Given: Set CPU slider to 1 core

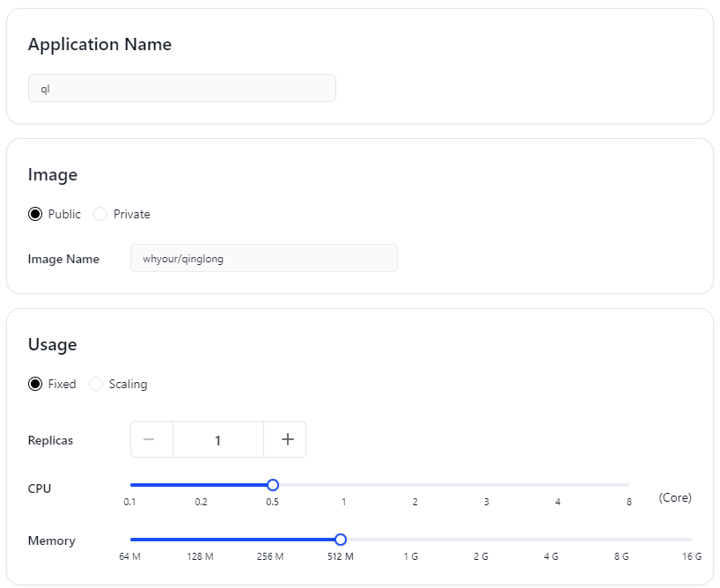Looking at the screenshot, I should (344, 485).
